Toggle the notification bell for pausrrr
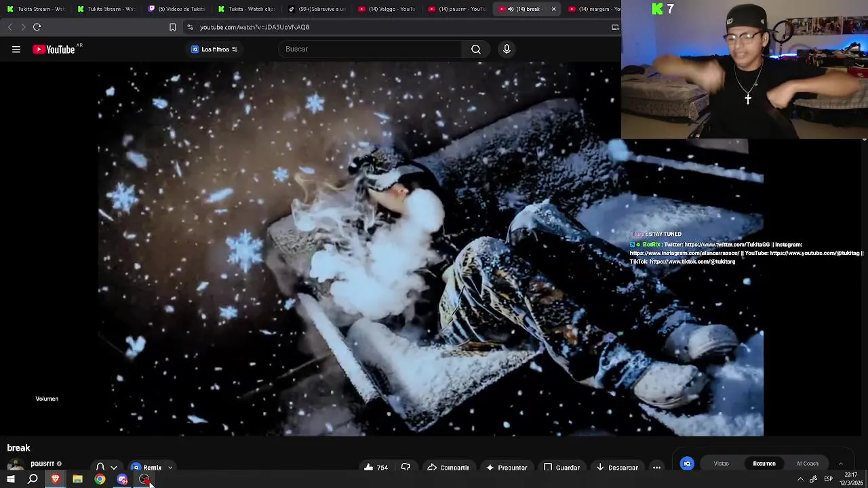The width and height of the screenshot is (868, 488). coord(100,467)
